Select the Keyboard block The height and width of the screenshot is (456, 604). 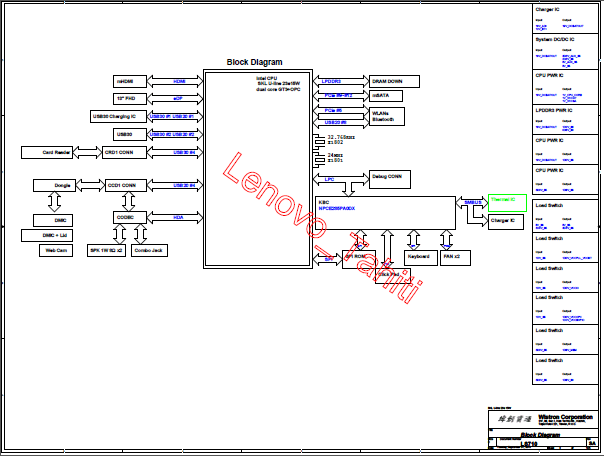click(419, 257)
